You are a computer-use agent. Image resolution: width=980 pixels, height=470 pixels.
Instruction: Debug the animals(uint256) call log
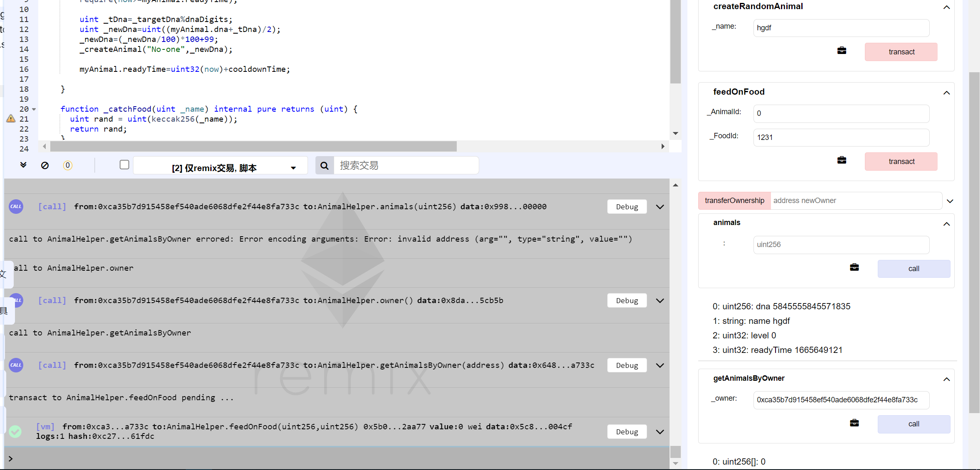point(627,207)
